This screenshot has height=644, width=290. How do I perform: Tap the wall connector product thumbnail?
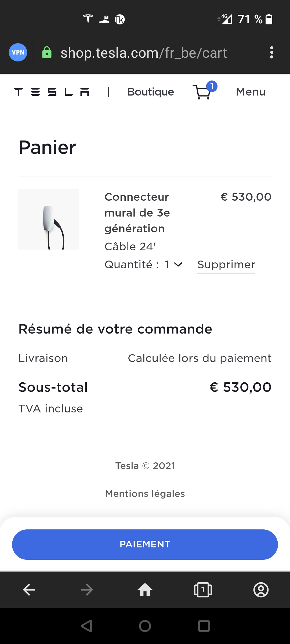click(48, 219)
